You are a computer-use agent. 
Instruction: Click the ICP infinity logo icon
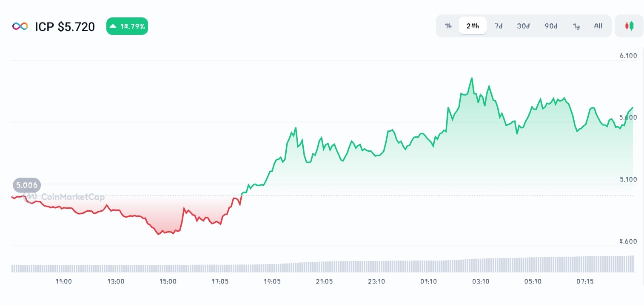20,26
